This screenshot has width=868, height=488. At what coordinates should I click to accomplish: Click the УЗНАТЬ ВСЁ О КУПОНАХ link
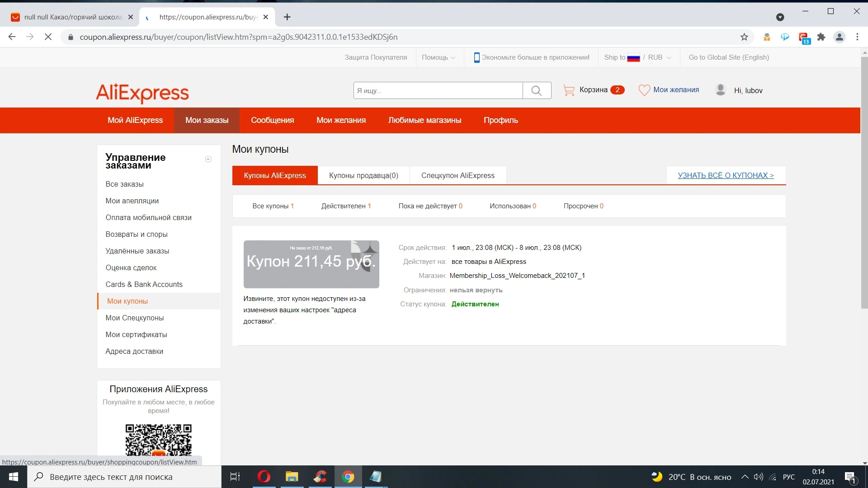pyautogui.click(x=726, y=175)
